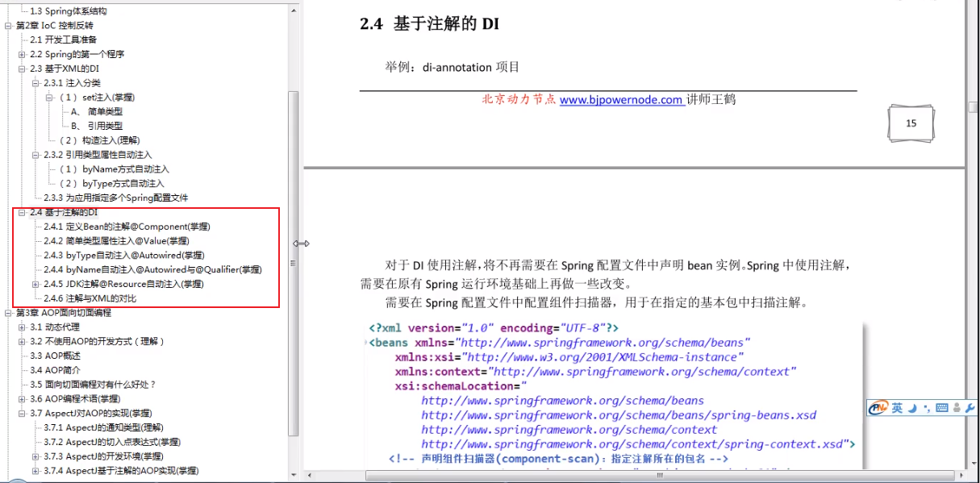The height and width of the screenshot is (483, 980).
Task: Select bookmark 2.4 基于注解的DI
Action: click(x=64, y=212)
